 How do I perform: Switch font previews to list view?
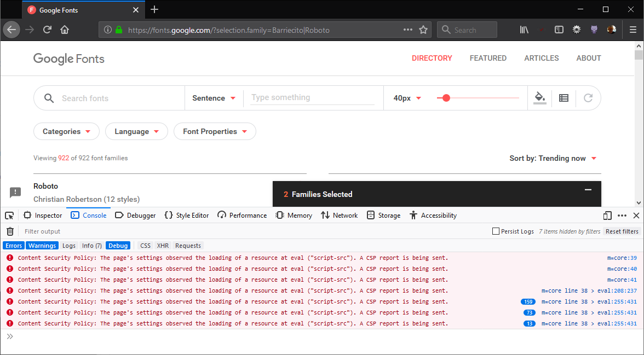[563, 97]
